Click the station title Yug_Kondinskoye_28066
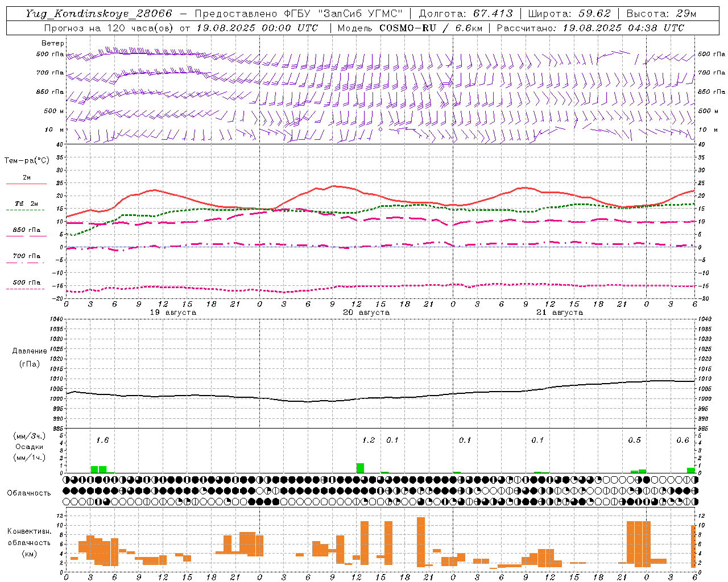 pyautogui.click(x=98, y=14)
